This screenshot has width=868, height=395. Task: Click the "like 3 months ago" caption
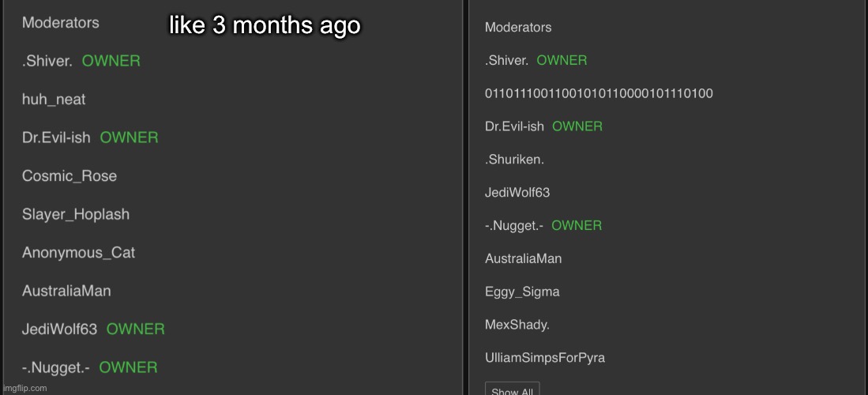pos(265,26)
